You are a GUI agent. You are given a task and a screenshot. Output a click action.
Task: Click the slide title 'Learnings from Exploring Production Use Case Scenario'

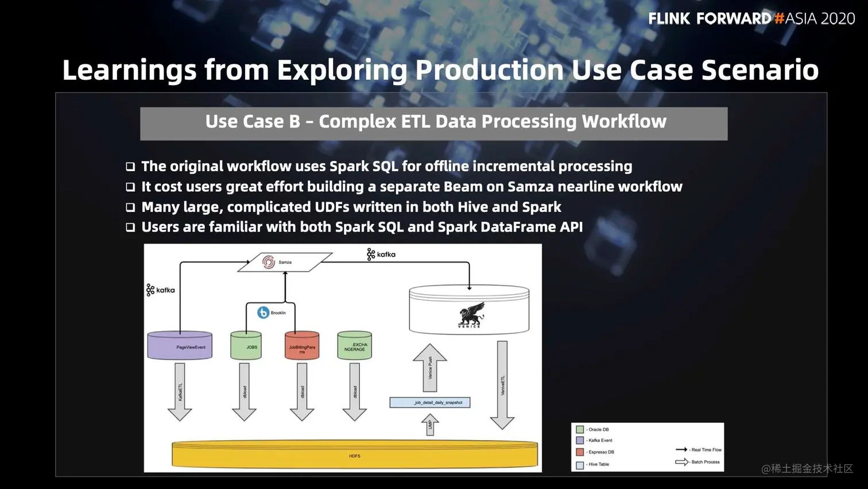(x=440, y=70)
